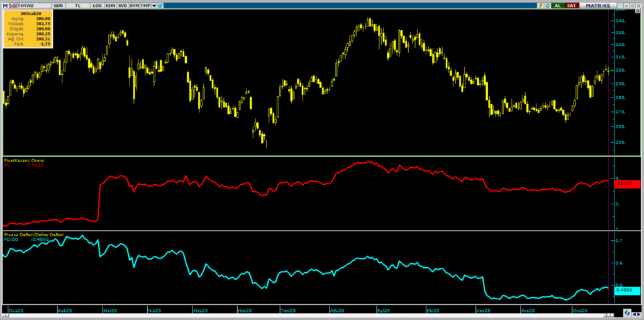Toggle the SYM button

[x=134, y=6]
